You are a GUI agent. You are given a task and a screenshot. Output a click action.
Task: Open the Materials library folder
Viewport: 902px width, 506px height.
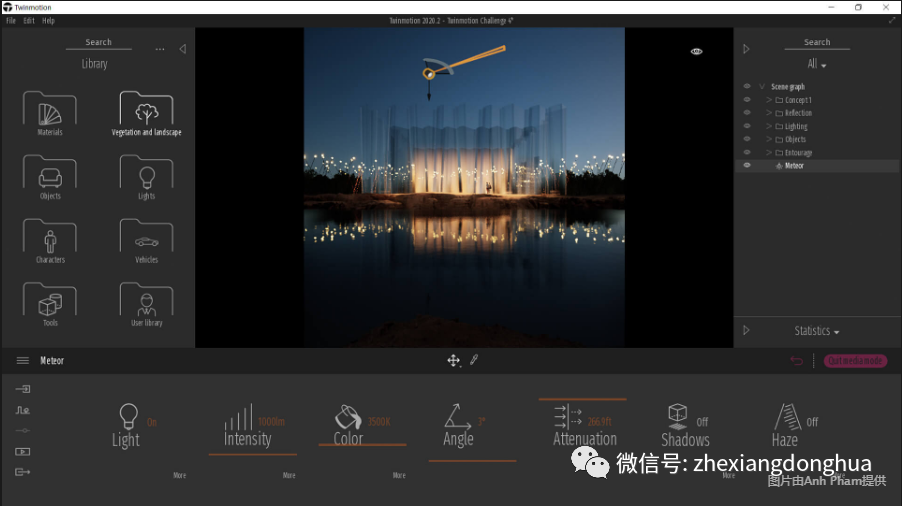(x=49, y=113)
